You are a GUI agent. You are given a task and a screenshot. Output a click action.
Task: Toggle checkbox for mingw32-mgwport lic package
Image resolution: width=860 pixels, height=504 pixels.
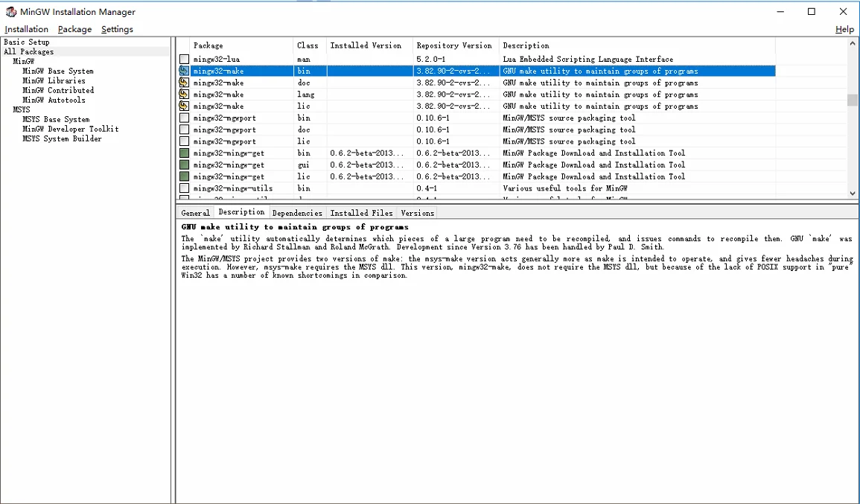[x=185, y=141]
